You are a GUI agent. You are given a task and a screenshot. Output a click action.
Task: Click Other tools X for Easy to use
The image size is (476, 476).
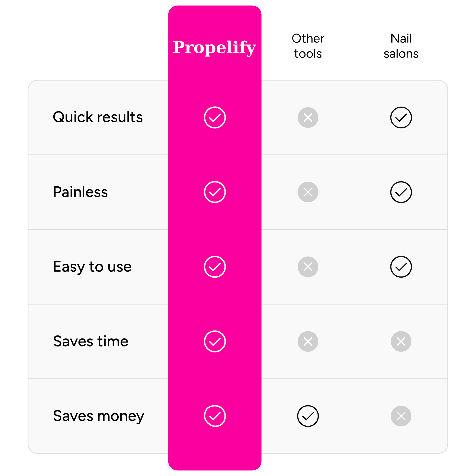pyautogui.click(x=308, y=267)
